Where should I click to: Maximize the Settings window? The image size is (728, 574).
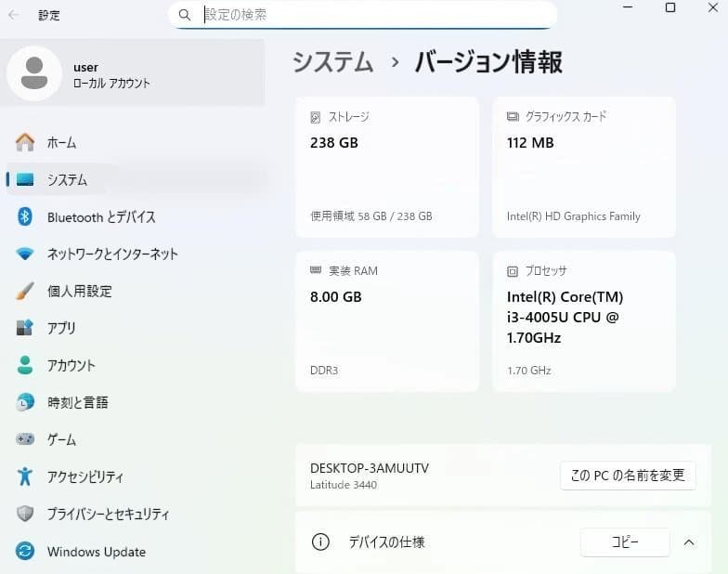coord(670,7)
